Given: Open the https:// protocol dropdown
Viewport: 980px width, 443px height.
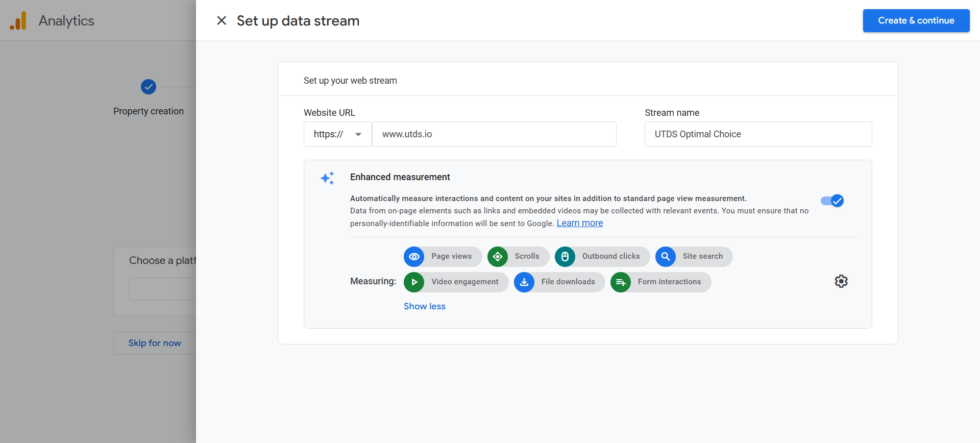Looking at the screenshot, I should pos(338,134).
